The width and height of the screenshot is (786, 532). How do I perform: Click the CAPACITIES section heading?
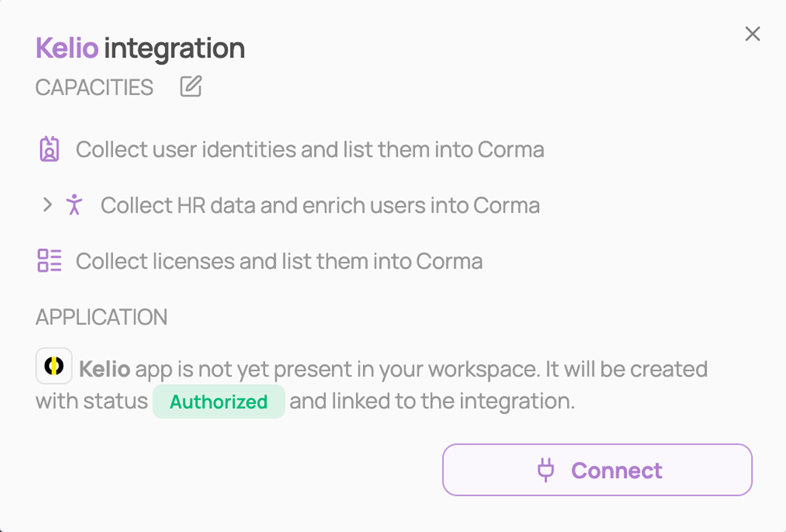[94, 87]
